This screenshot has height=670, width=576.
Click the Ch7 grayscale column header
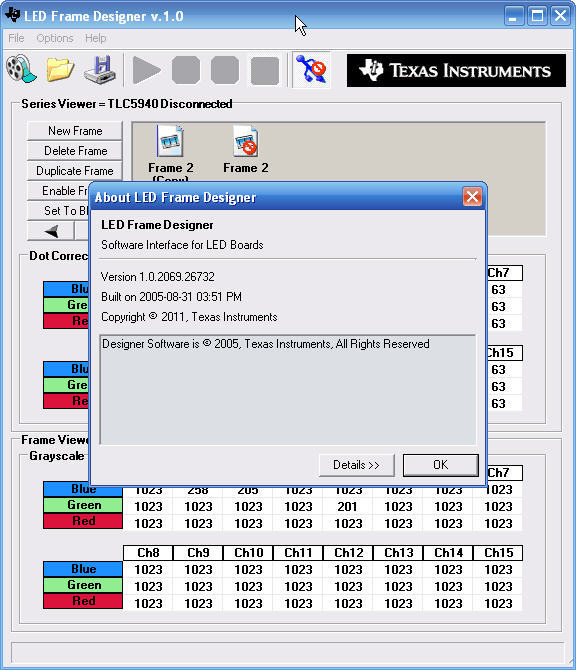(x=504, y=473)
